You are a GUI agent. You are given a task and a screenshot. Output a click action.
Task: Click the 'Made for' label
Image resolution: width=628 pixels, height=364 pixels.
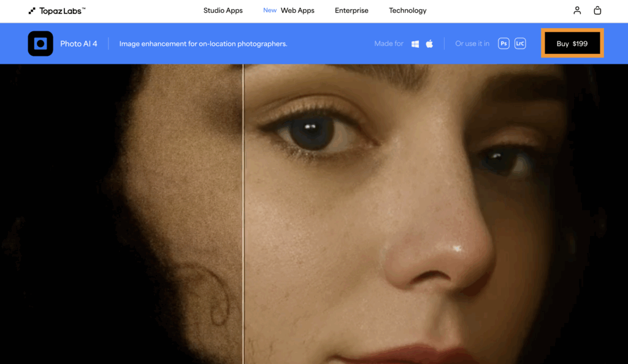[388, 44]
